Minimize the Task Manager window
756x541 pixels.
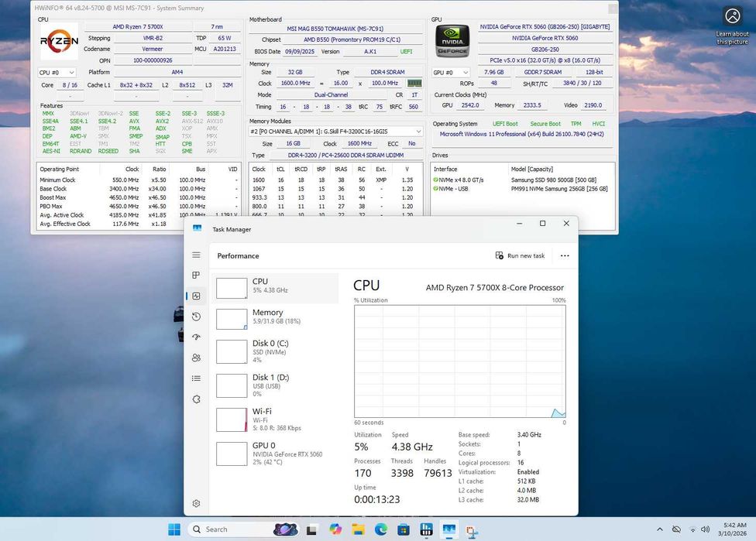[x=519, y=224]
